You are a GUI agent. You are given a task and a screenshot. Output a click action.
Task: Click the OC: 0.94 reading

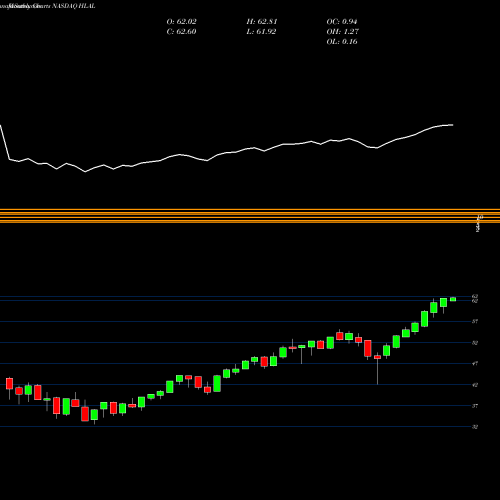click(x=342, y=22)
